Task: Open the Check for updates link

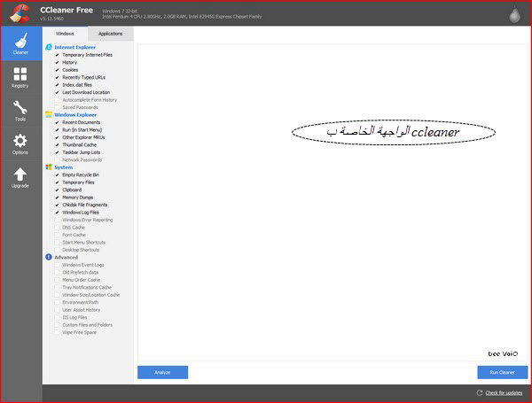Action: (504, 393)
